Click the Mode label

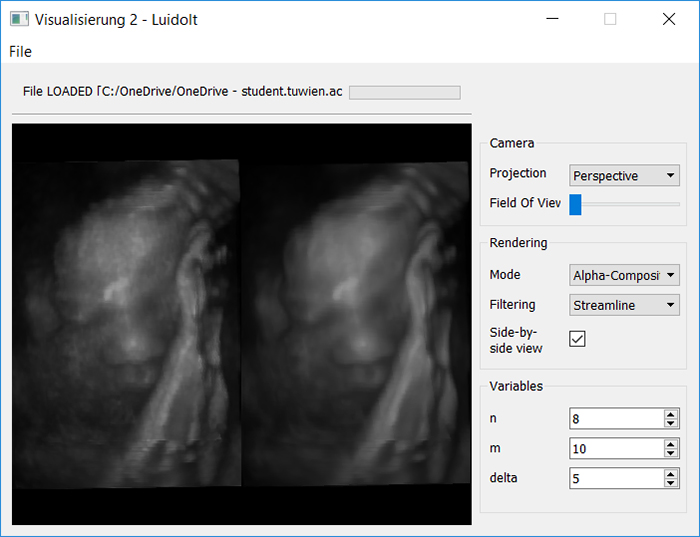click(x=505, y=275)
